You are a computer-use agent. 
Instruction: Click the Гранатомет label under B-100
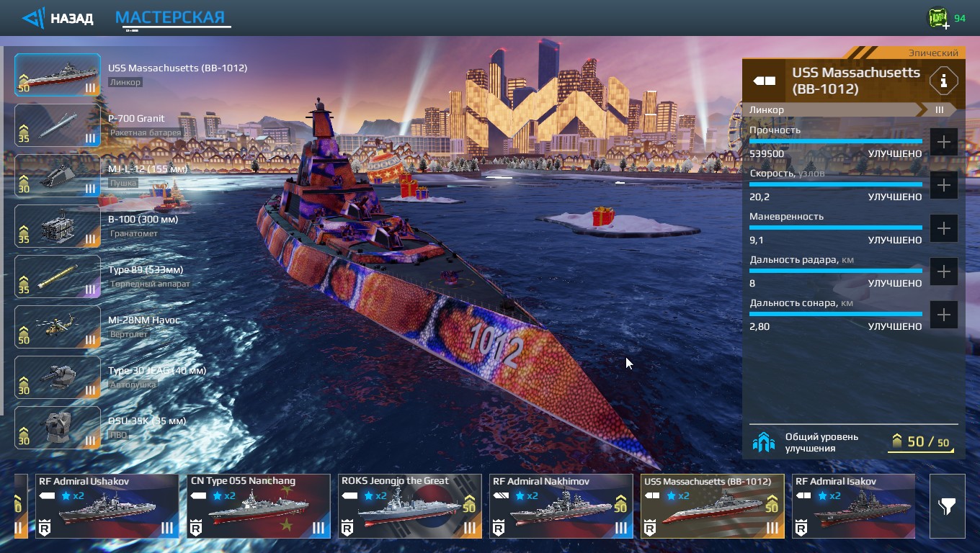[x=133, y=234]
